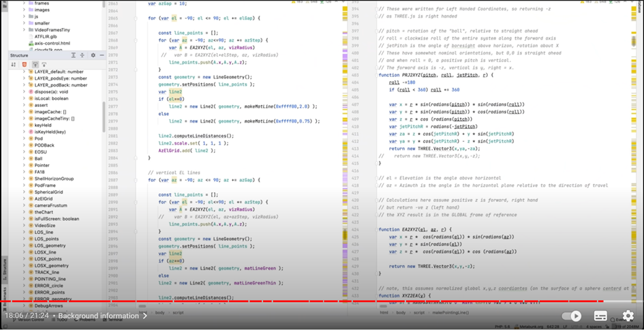Image resolution: width=644 pixels, height=330 pixels.
Task: Click the AzElGrid variable icon
Action: (31, 198)
